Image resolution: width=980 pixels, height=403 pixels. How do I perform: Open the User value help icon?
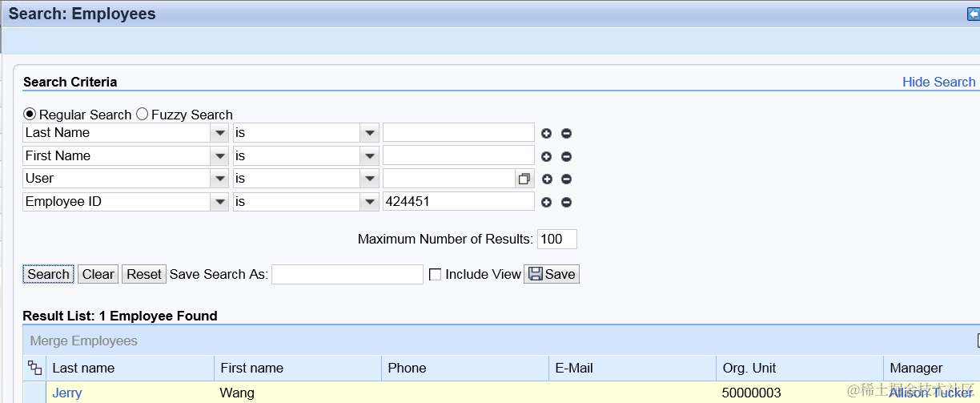pyautogui.click(x=524, y=179)
